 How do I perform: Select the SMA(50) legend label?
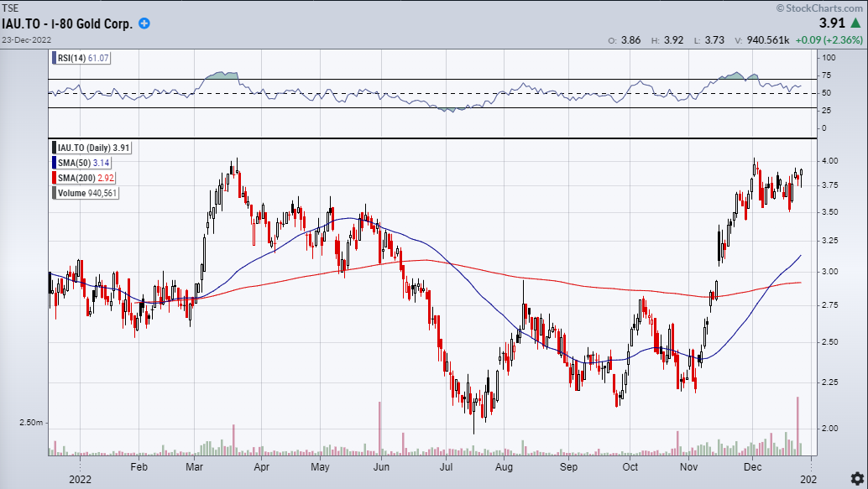tap(82, 163)
